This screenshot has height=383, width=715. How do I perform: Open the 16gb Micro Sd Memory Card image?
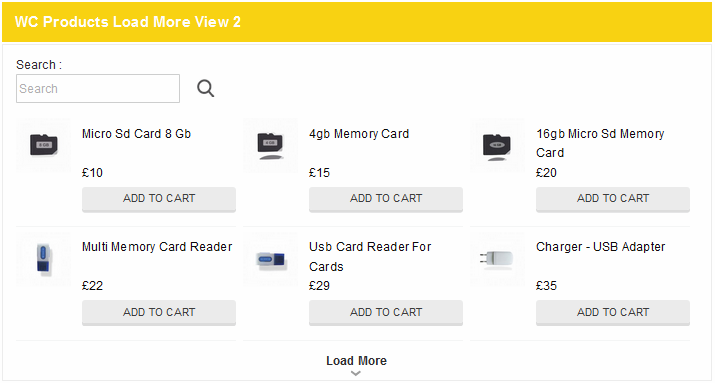pos(497,145)
